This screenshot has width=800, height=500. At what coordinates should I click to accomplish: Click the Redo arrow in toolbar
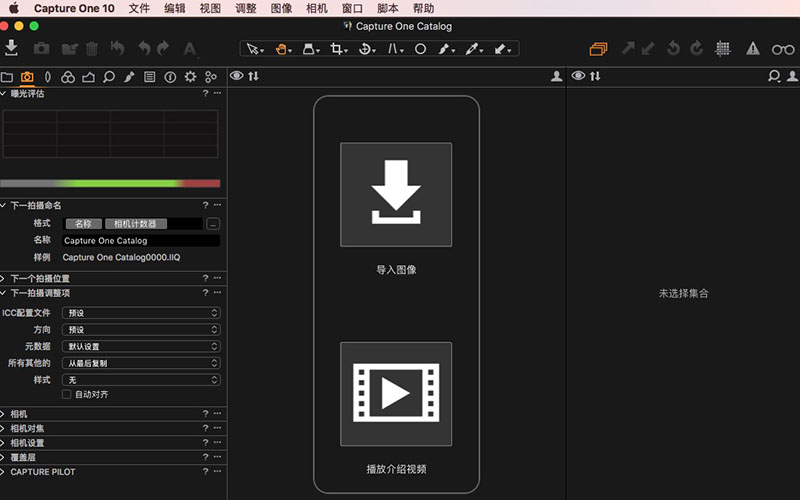tap(163, 48)
